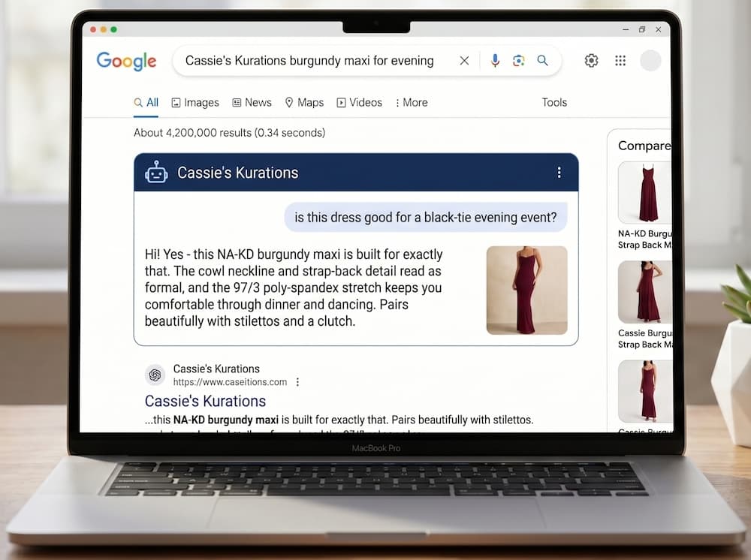Click the Cassie's Kurations chat header title

237,173
